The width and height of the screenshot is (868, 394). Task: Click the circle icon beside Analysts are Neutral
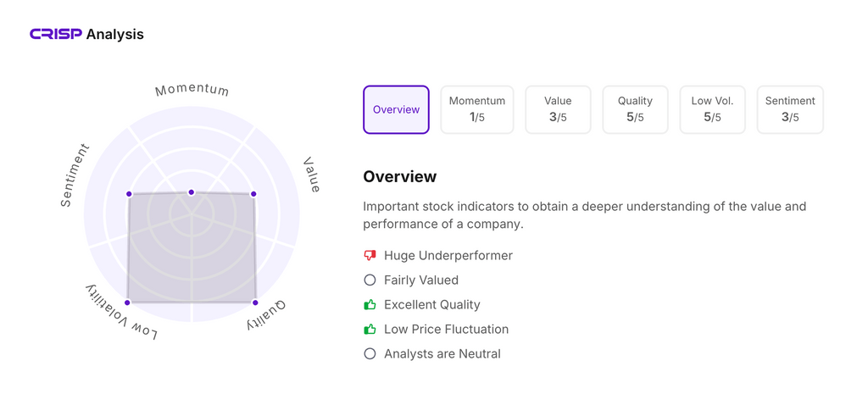point(370,353)
